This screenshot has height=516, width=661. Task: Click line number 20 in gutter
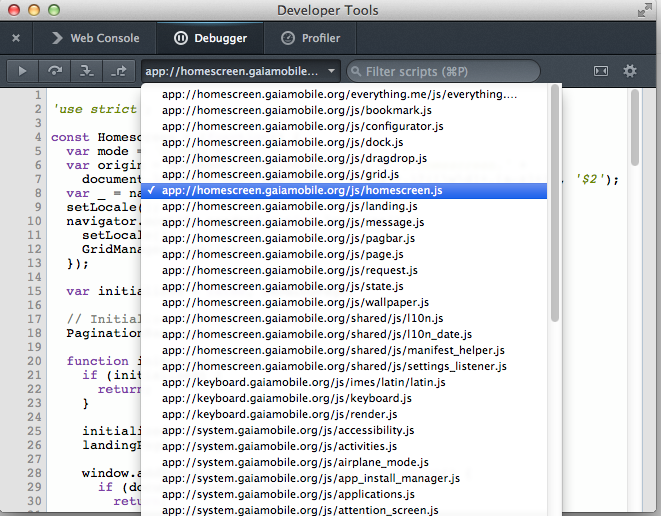(x=35, y=361)
